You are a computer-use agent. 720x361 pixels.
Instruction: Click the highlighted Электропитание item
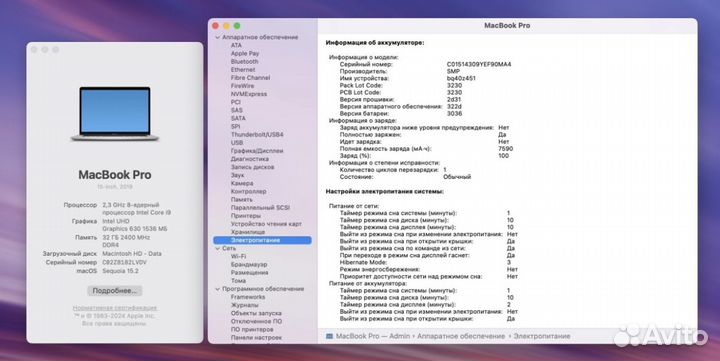(262, 240)
